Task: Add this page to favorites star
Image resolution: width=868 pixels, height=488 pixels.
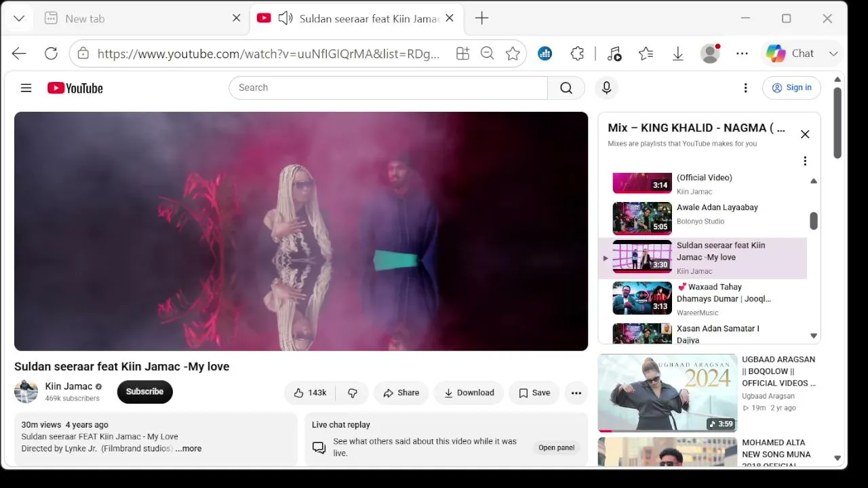Action: 513,54
